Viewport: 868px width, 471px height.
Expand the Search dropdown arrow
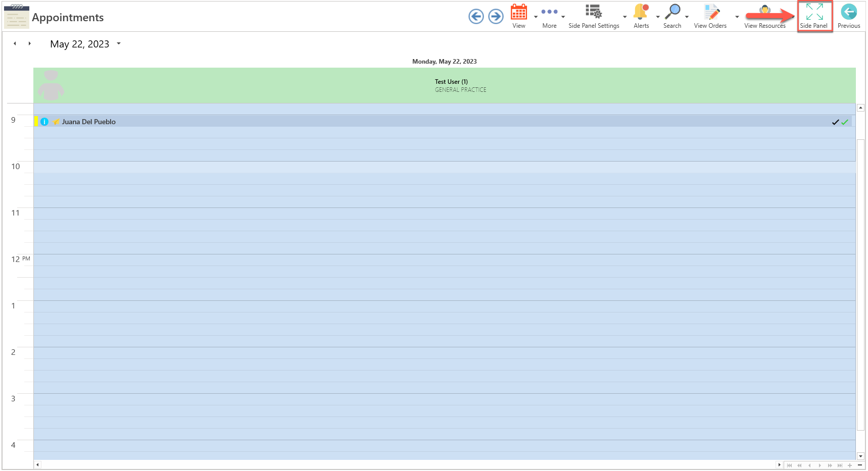point(687,17)
